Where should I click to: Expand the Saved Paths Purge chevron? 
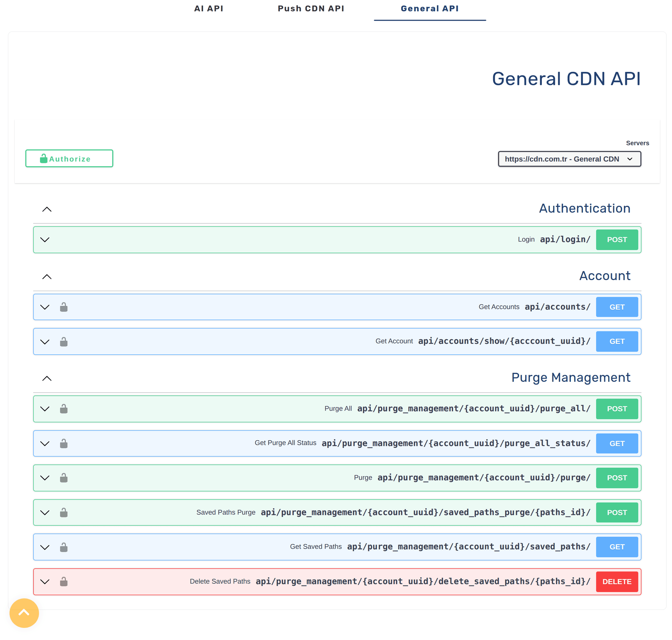point(45,512)
